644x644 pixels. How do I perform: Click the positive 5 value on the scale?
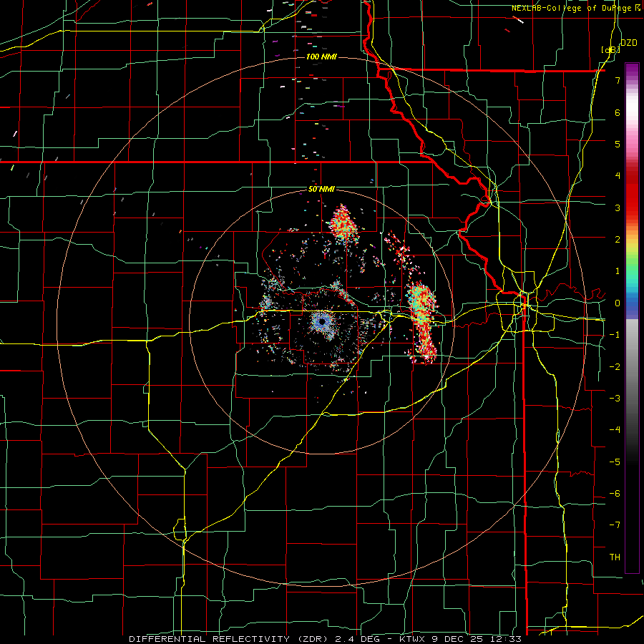point(618,144)
